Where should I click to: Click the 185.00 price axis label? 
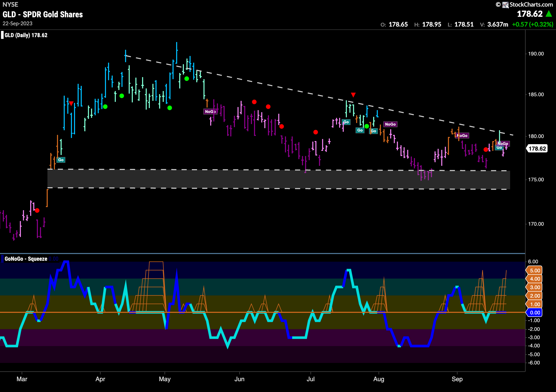(x=536, y=94)
